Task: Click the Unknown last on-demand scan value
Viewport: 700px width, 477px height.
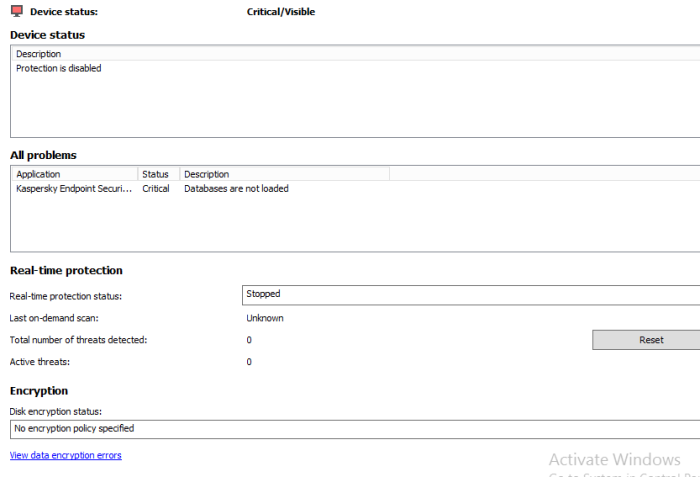Action: pyautogui.click(x=265, y=318)
